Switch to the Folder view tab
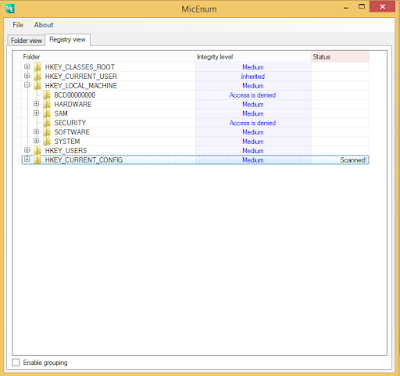Image resolution: width=400 pixels, height=376 pixels. (26, 40)
